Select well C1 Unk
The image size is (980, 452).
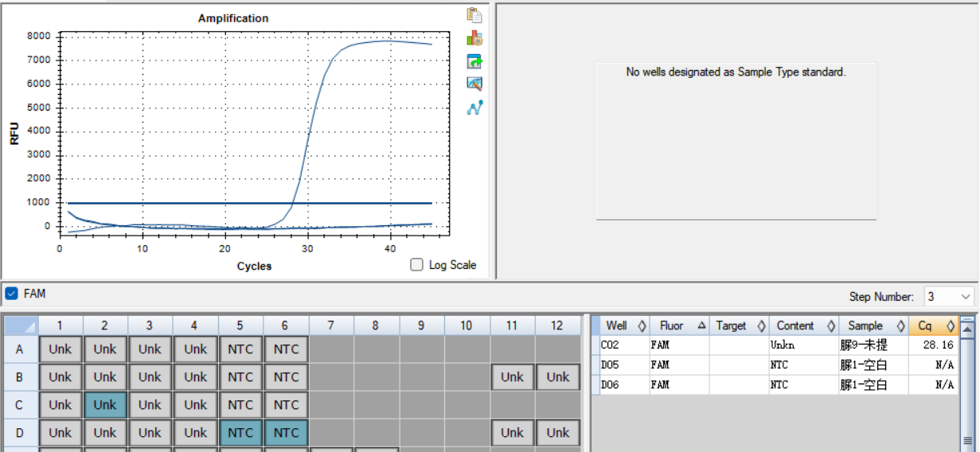pos(60,405)
